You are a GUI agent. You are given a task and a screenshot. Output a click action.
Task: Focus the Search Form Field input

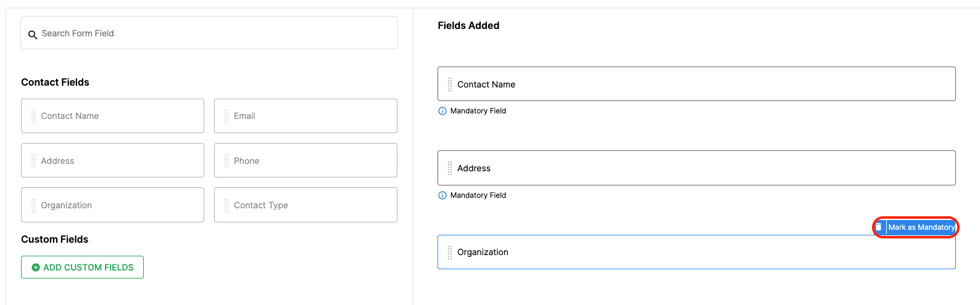(x=209, y=33)
